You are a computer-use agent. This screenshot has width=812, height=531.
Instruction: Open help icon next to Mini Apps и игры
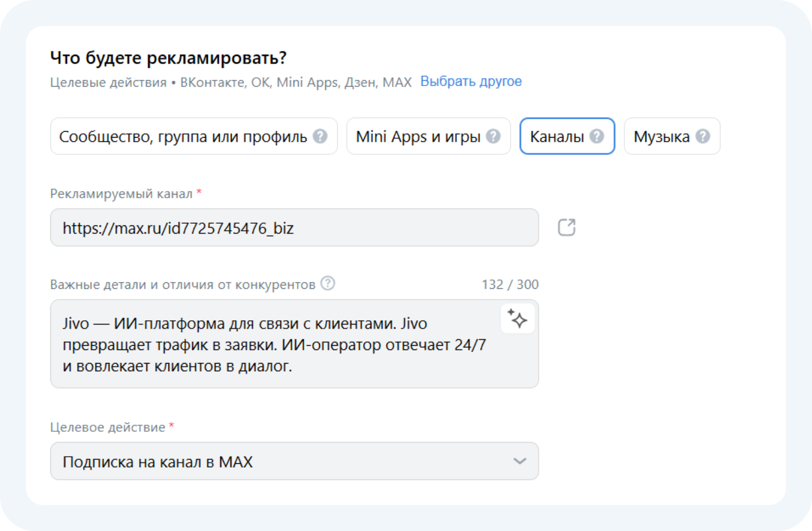click(x=493, y=136)
